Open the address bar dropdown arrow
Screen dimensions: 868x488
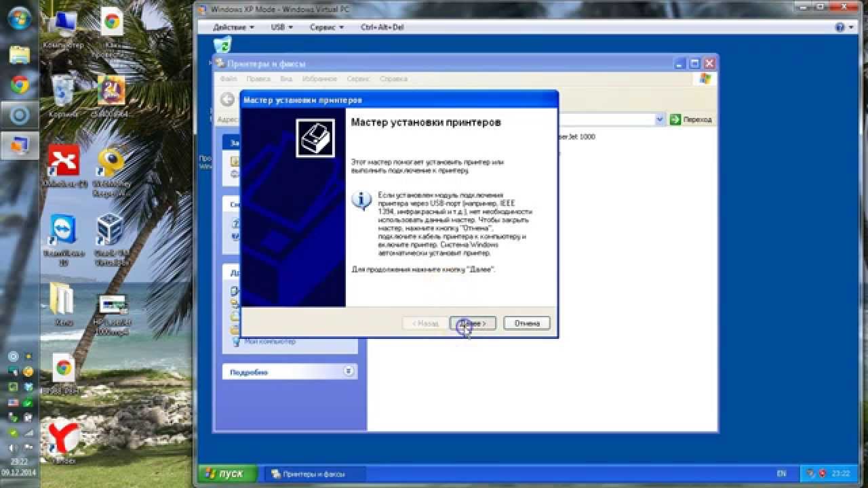coord(660,119)
